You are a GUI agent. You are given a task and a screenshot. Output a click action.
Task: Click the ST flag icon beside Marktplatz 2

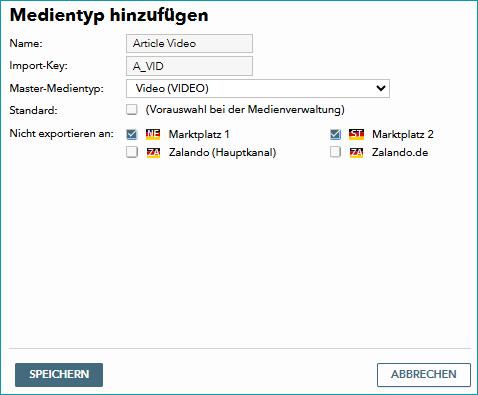(x=356, y=134)
